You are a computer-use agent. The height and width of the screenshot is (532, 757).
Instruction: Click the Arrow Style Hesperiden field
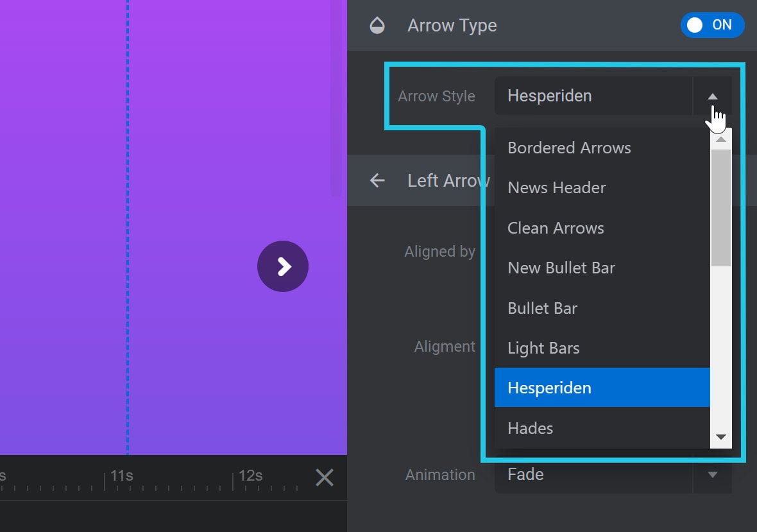pos(593,96)
